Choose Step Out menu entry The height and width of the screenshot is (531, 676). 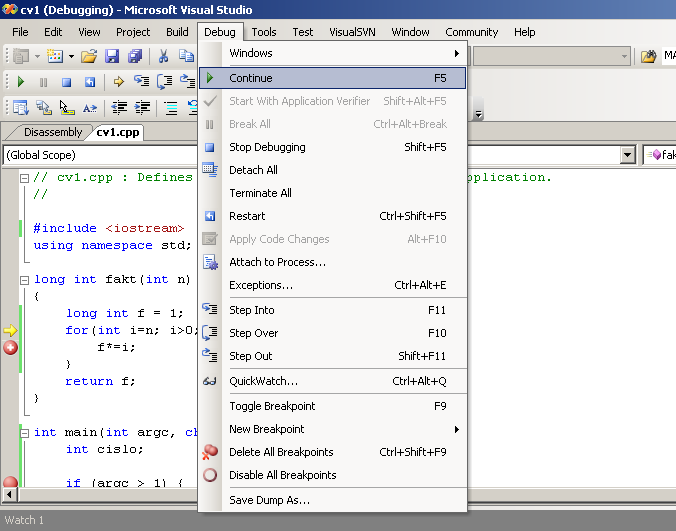pyautogui.click(x=332, y=356)
